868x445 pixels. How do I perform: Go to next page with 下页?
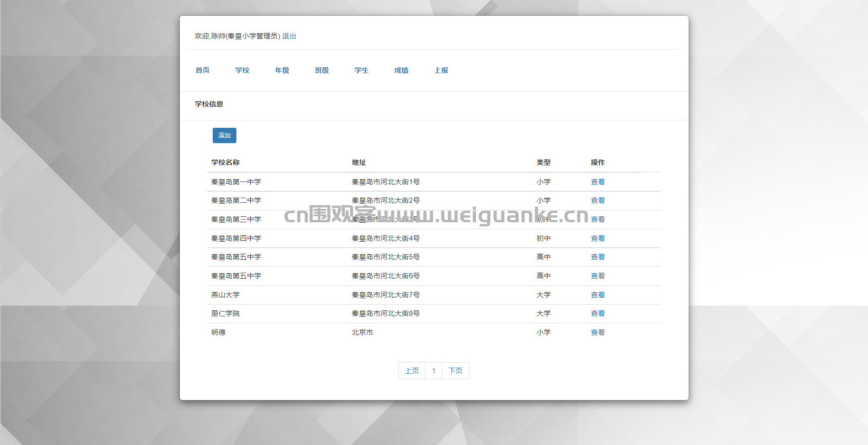456,370
